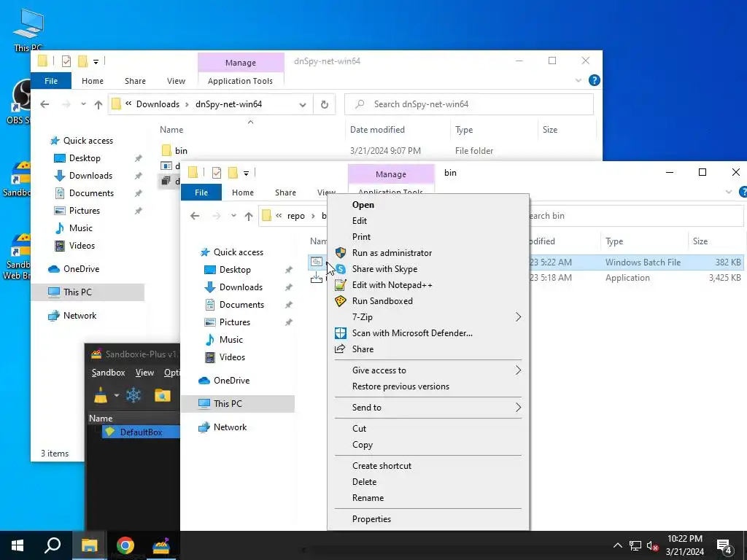This screenshot has width=747, height=560.
Task: Open the Manage tab in bin window
Action: click(391, 174)
